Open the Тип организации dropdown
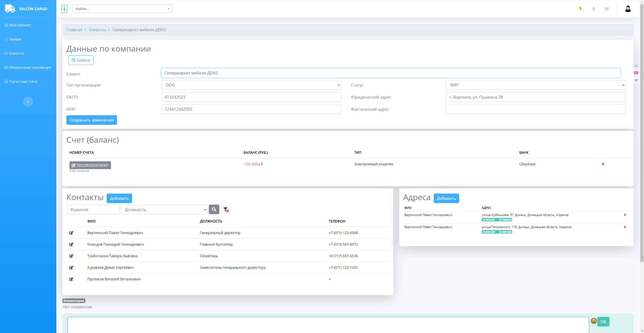Screen dimensions: 644x333 point(251,85)
